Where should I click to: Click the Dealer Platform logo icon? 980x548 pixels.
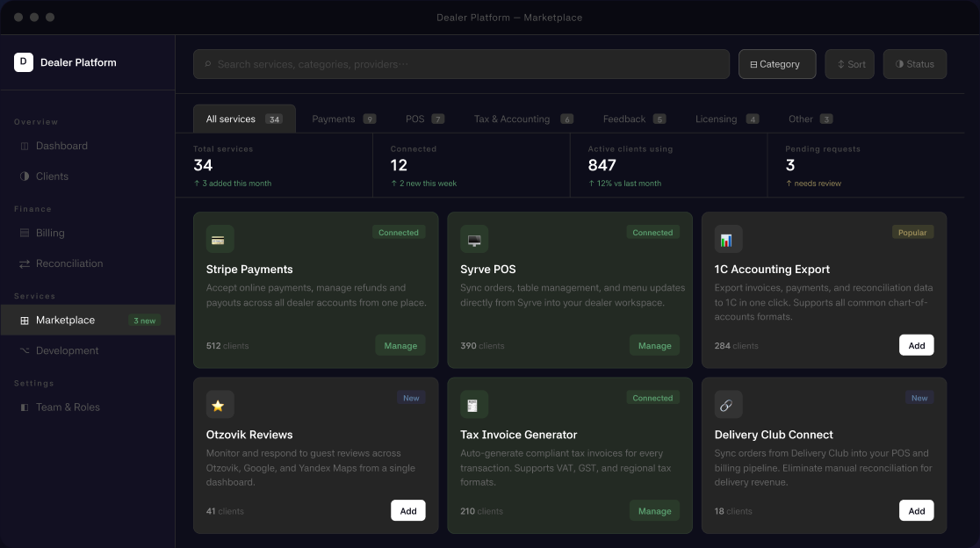(x=24, y=61)
